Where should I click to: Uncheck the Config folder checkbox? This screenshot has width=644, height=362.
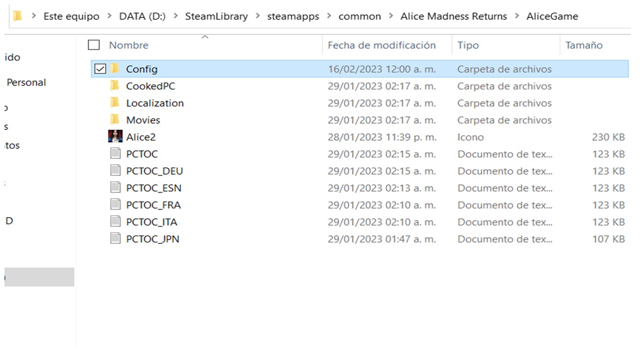[x=100, y=69]
